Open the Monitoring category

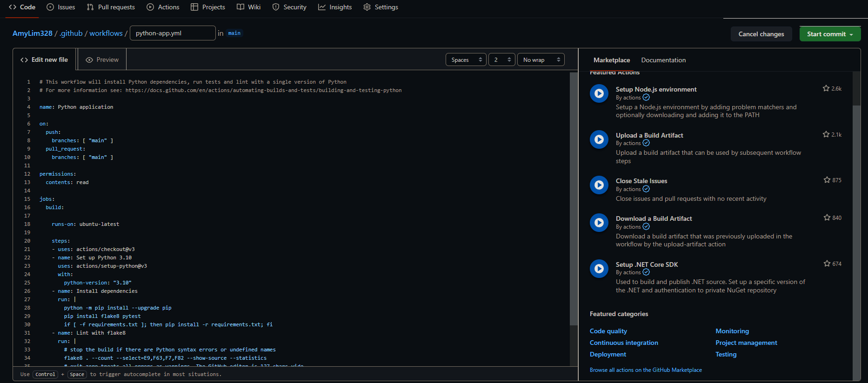click(x=732, y=331)
